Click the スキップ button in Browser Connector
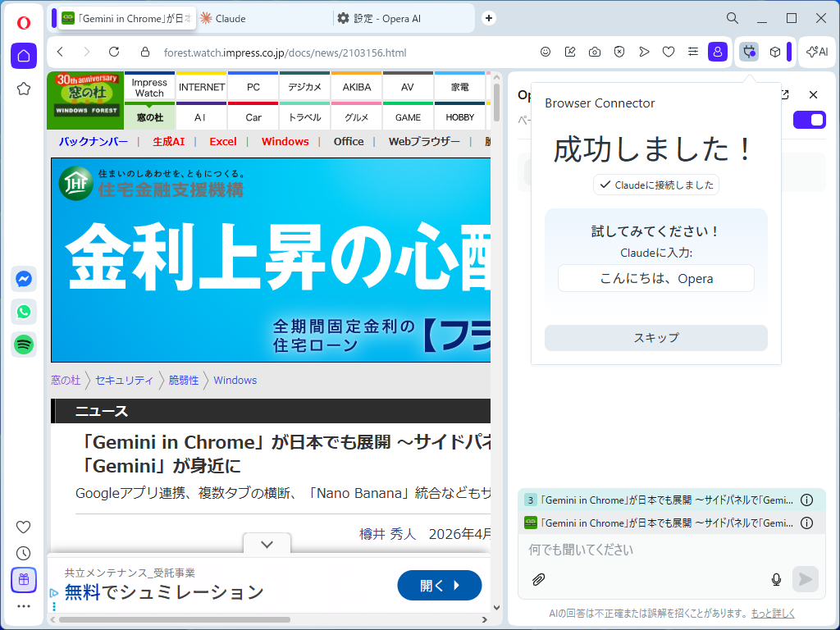 pos(655,337)
